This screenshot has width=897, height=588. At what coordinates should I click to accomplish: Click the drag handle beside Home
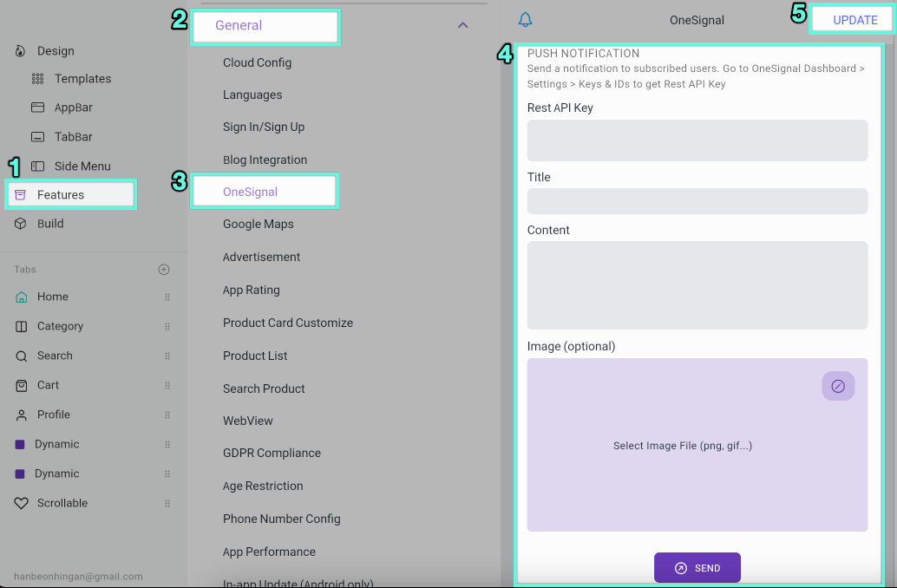(x=167, y=297)
